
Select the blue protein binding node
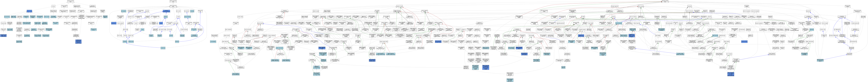(x=29, y=11)
